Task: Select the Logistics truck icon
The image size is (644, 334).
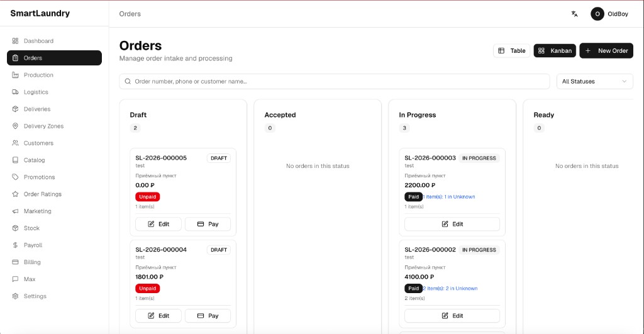Action: [x=16, y=92]
